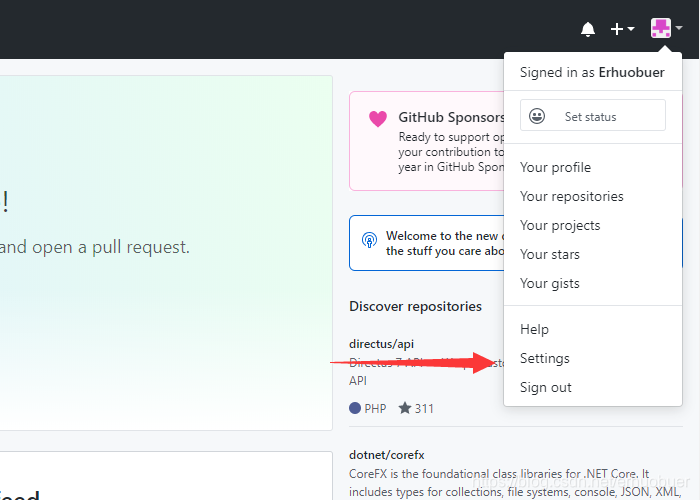This screenshot has height=500, width=700.
Task: Click the Discover repositories heading
Action: tap(415, 306)
